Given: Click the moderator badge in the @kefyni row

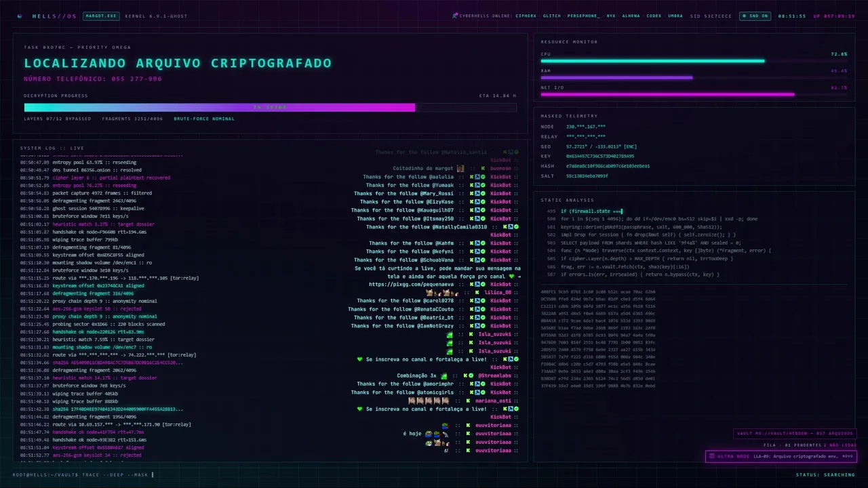Looking at the screenshot, I should [x=477, y=251].
